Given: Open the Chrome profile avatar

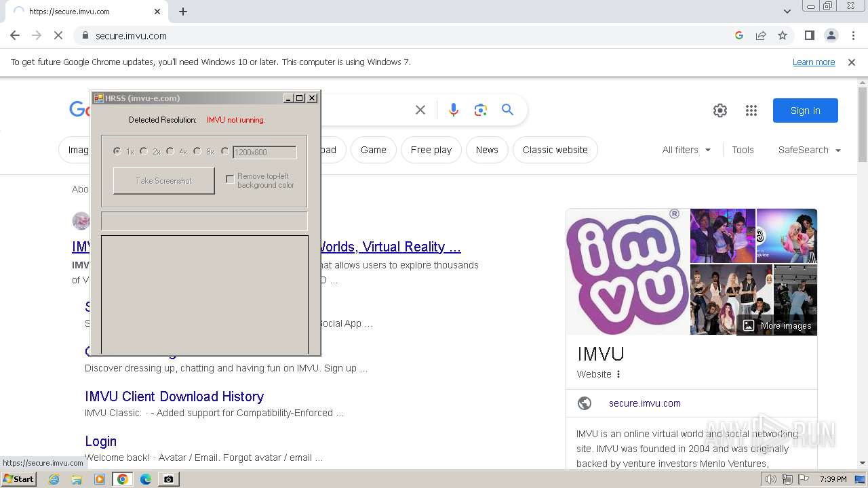Looking at the screenshot, I should click(831, 35).
